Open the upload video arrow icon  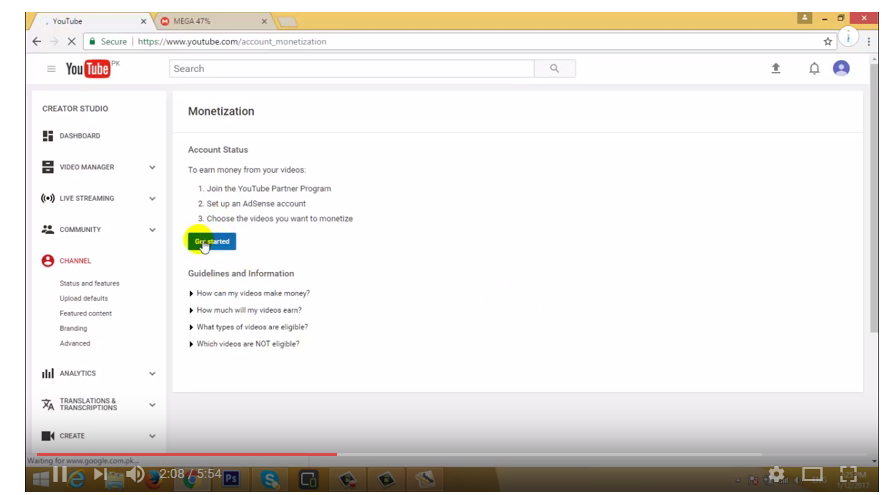tap(776, 69)
